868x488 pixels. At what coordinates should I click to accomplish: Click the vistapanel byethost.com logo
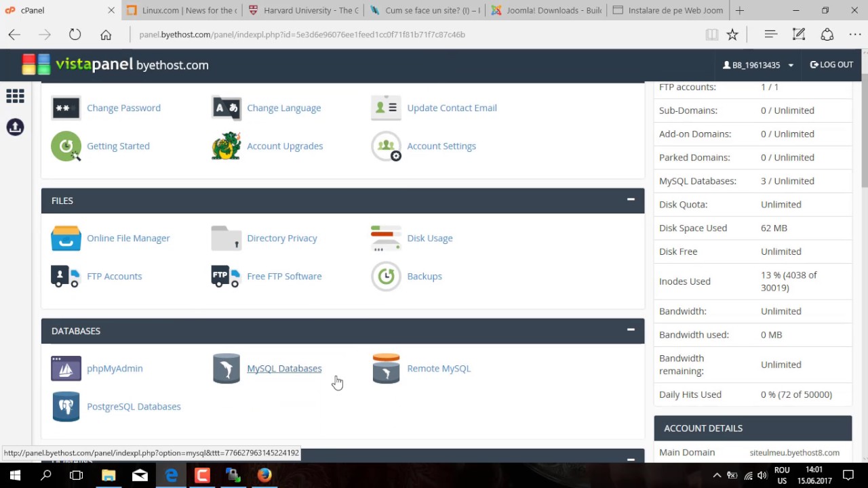tap(115, 64)
